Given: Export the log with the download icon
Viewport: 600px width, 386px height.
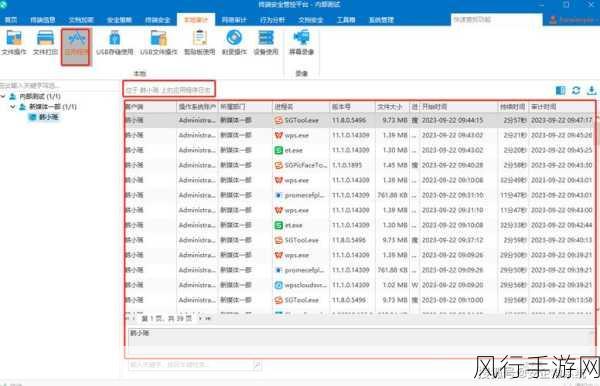Looking at the screenshot, I should (x=592, y=90).
